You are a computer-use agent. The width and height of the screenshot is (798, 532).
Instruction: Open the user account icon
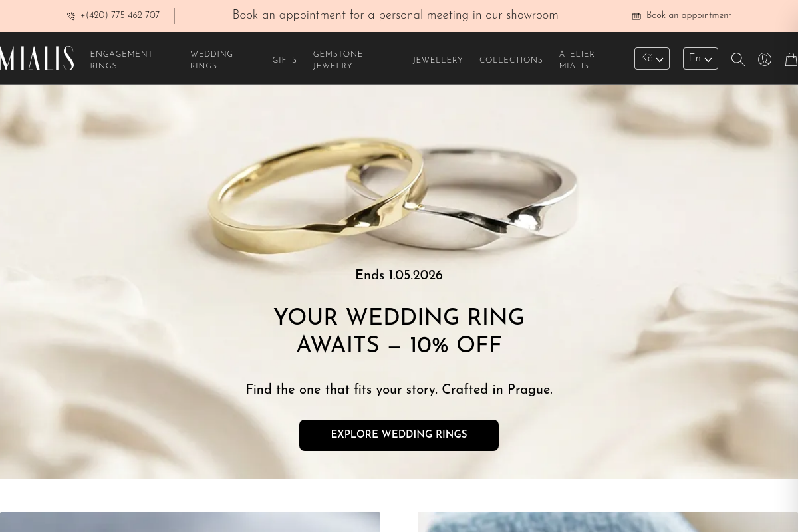point(765,59)
